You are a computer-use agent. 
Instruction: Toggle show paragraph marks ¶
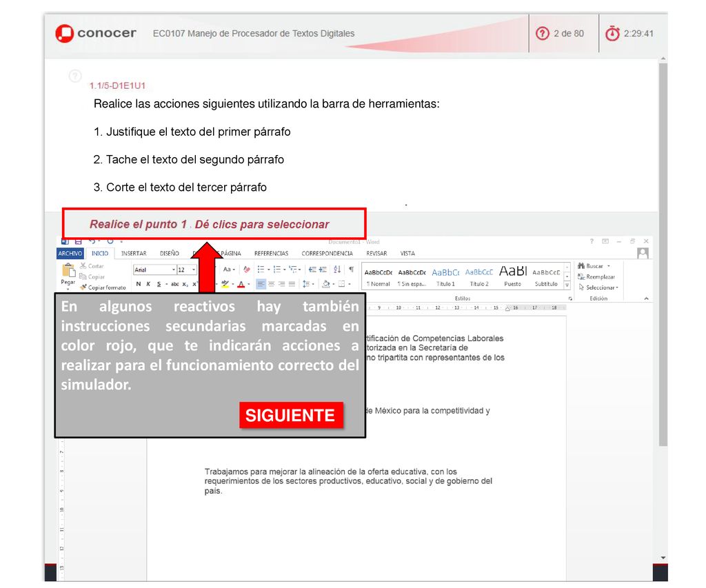coord(351,270)
